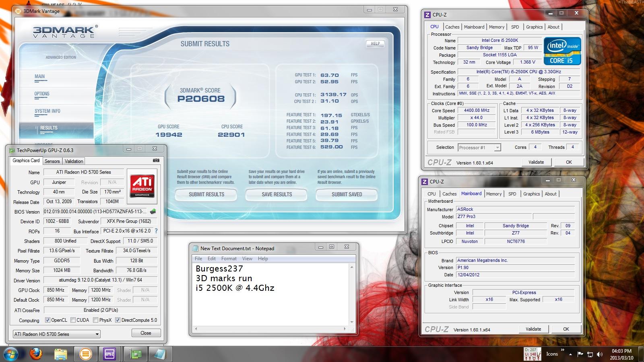
Task: Click Notepad title bar document icon
Action: coord(196,249)
